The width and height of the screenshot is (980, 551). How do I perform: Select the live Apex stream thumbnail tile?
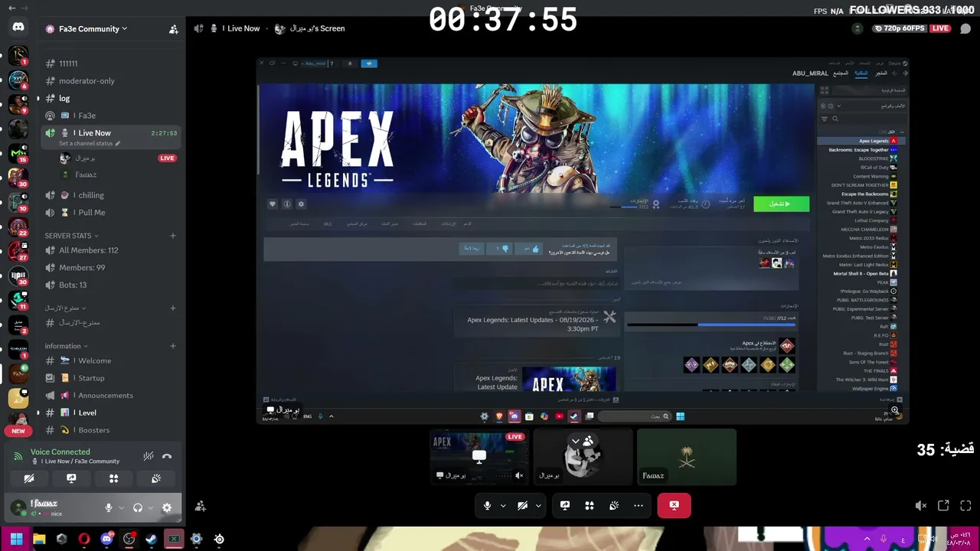click(479, 457)
